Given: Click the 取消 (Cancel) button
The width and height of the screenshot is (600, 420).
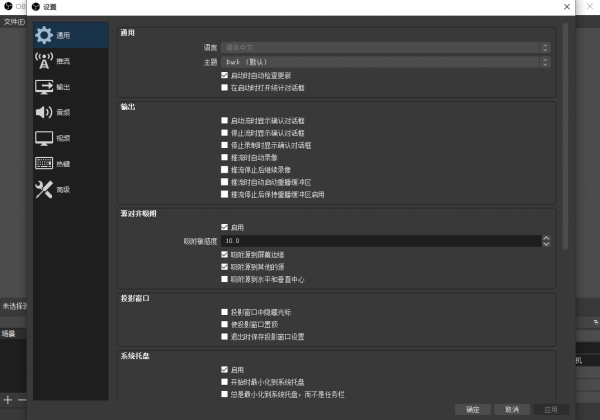Looking at the screenshot, I should [511, 409].
